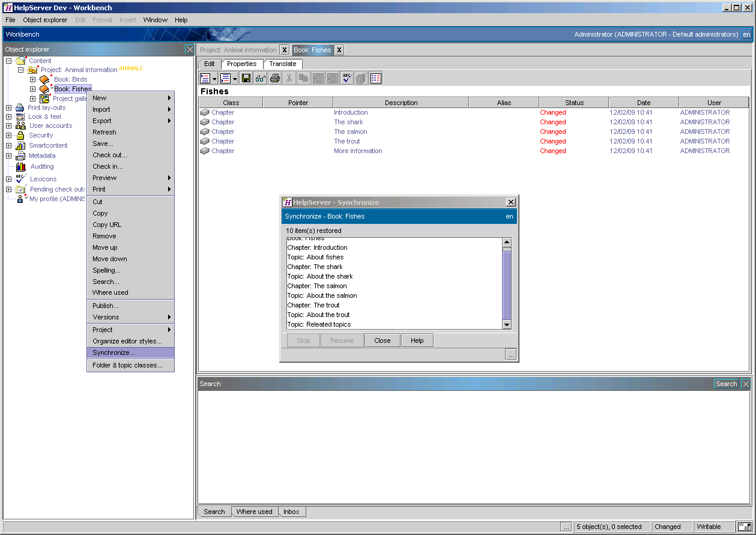Click the Print lay-outs printer icon
The width and height of the screenshot is (756, 535).
[x=20, y=107]
